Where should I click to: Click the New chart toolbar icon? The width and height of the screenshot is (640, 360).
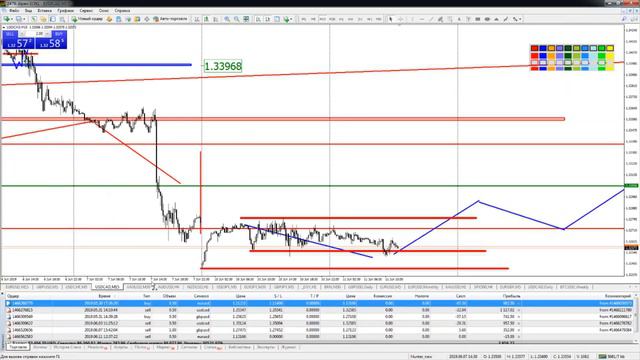pos(7,19)
